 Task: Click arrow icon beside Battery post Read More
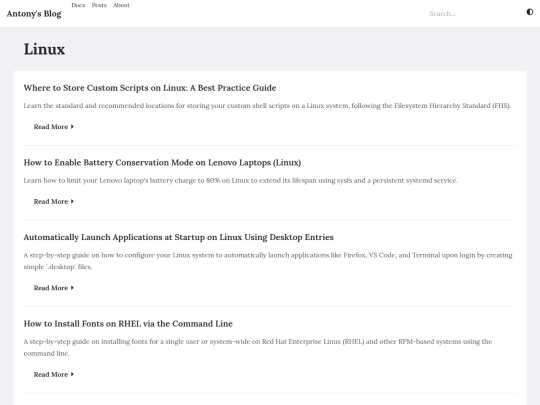pyautogui.click(x=72, y=201)
